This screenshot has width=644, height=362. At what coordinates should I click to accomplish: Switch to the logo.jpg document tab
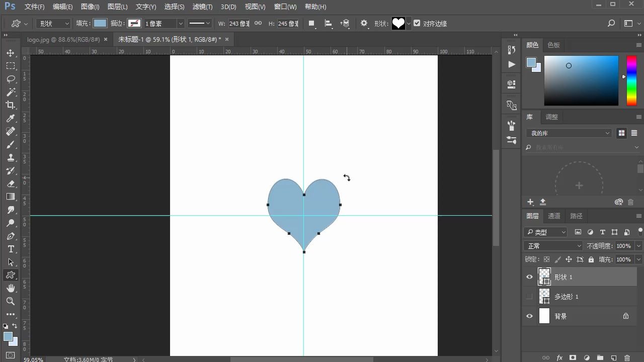(63, 39)
